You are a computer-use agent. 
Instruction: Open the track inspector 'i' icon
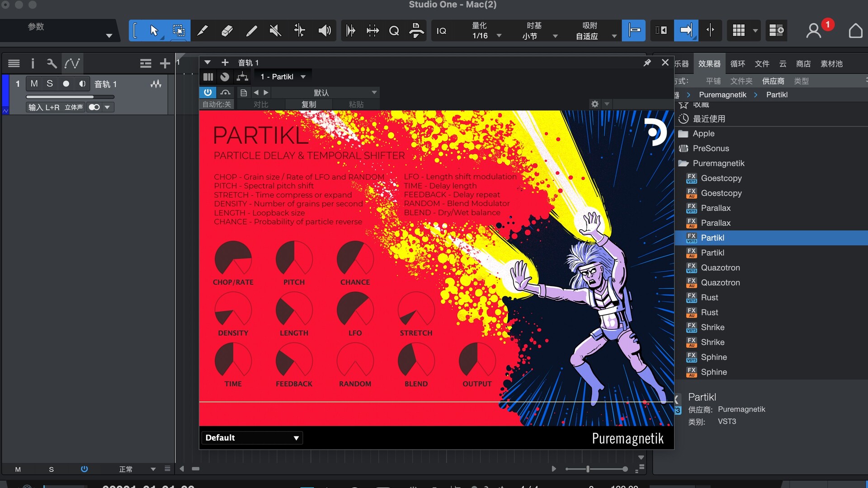pos(33,63)
